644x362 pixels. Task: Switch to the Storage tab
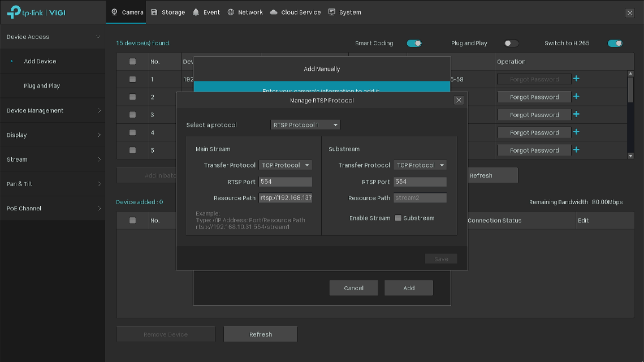[168, 12]
